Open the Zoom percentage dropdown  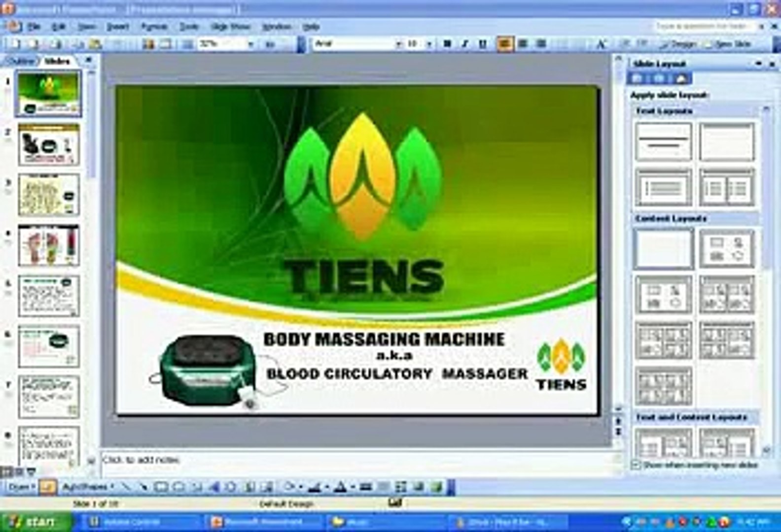[251, 44]
